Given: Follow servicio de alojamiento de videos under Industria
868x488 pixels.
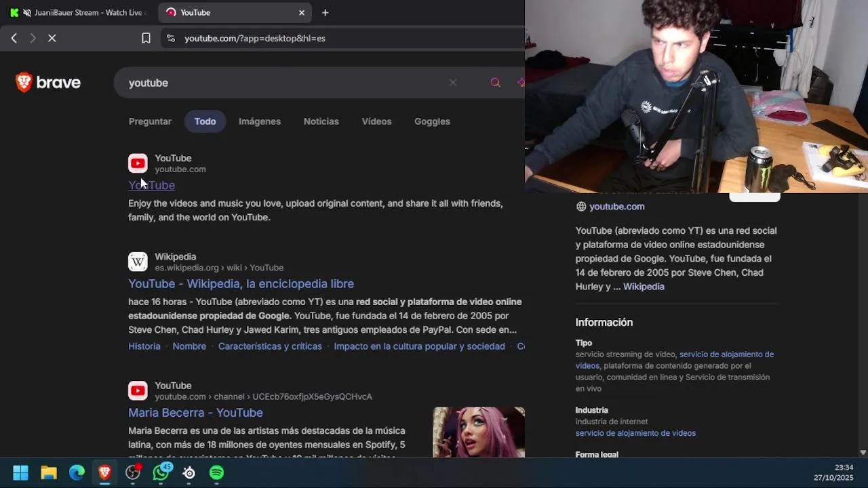Looking at the screenshot, I should point(635,433).
